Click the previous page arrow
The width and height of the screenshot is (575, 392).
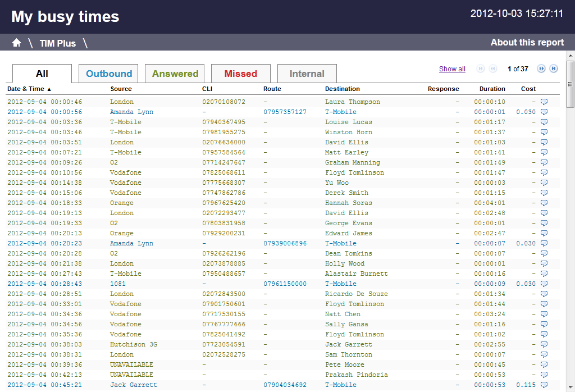493,69
